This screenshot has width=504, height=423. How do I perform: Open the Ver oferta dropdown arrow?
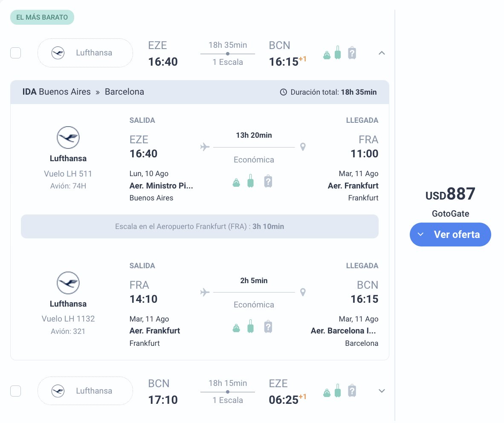420,235
